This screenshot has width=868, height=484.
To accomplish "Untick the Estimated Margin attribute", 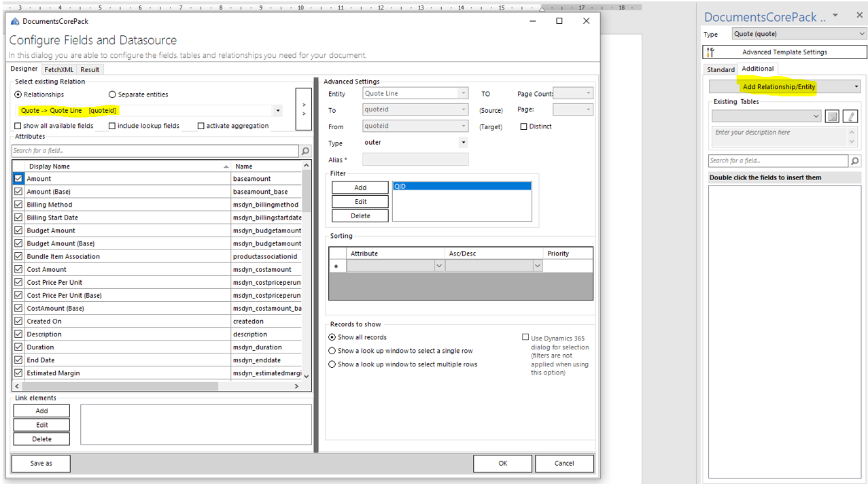I will point(18,373).
